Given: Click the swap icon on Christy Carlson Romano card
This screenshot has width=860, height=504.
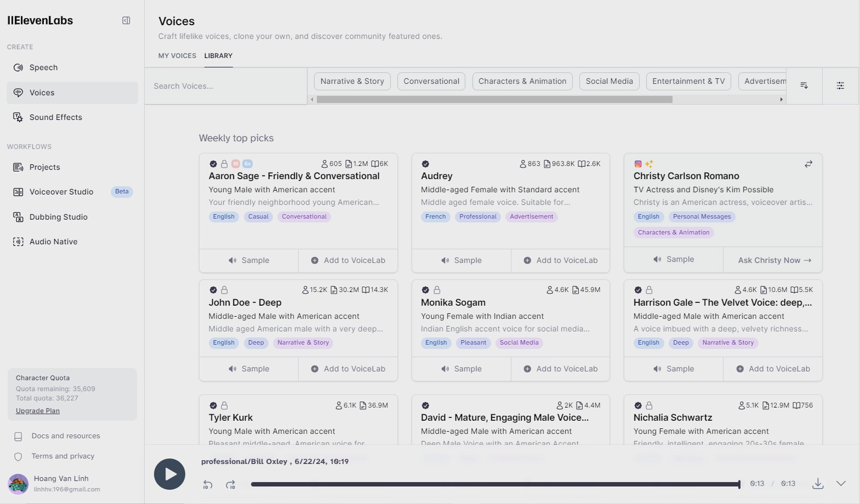Looking at the screenshot, I should click(808, 164).
